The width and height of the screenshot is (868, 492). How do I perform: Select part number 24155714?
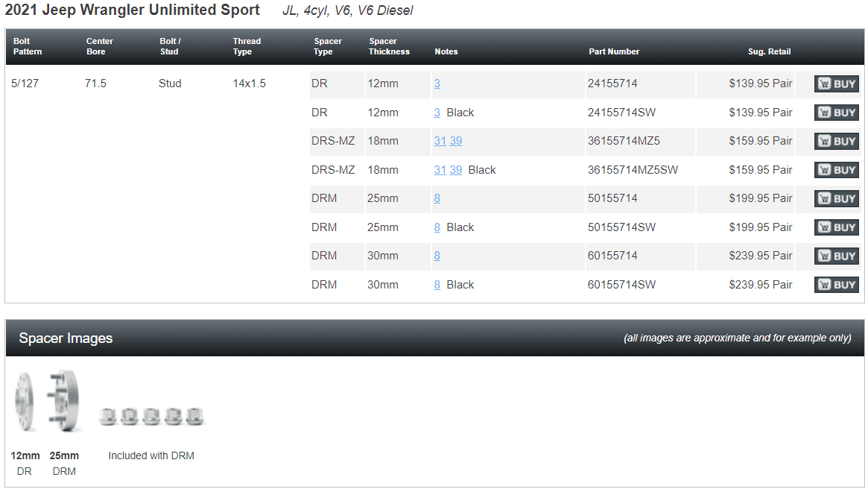point(612,83)
